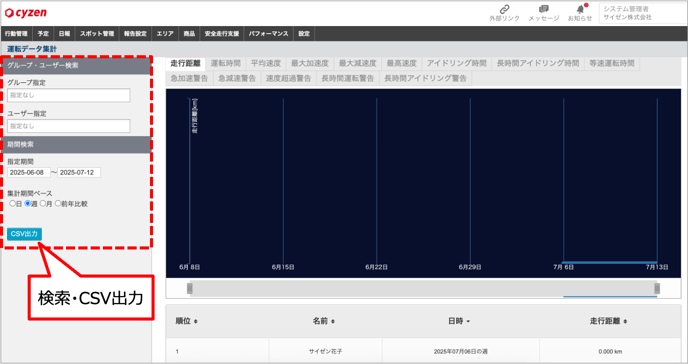Open the グループ指定 selection field

click(68, 95)
